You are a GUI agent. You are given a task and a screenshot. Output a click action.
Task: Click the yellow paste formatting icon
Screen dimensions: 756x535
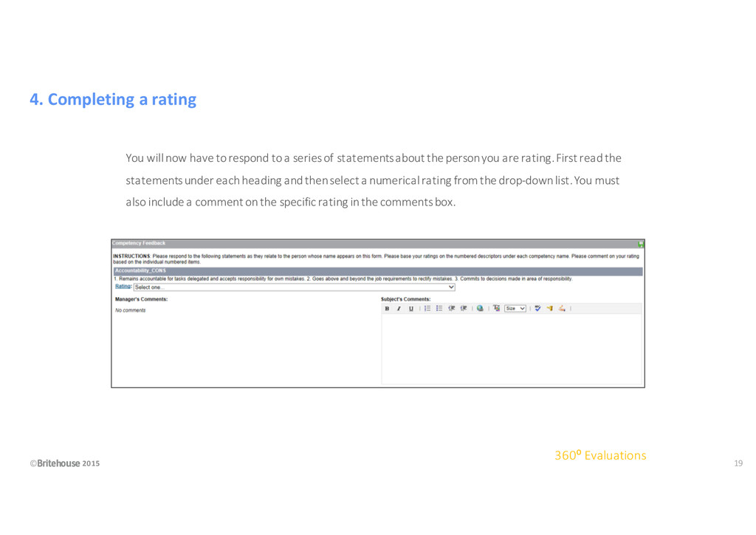tap(549, 309)
